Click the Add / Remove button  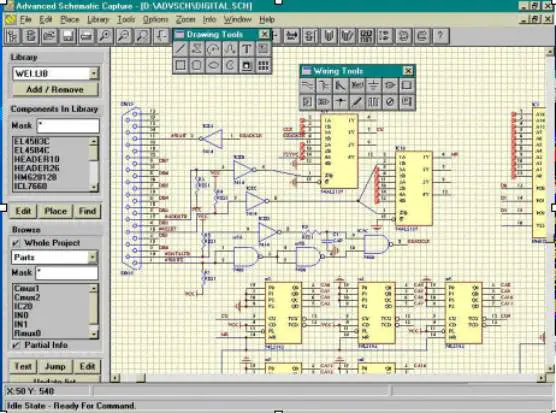click(55, 90)
